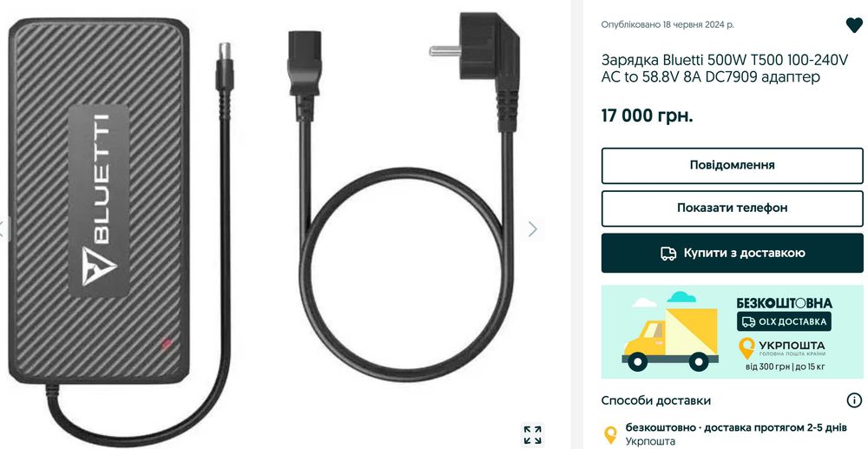Screen dimensions: 868x449
Task: Add listing to favorites with heart icon
Action: 854,25
